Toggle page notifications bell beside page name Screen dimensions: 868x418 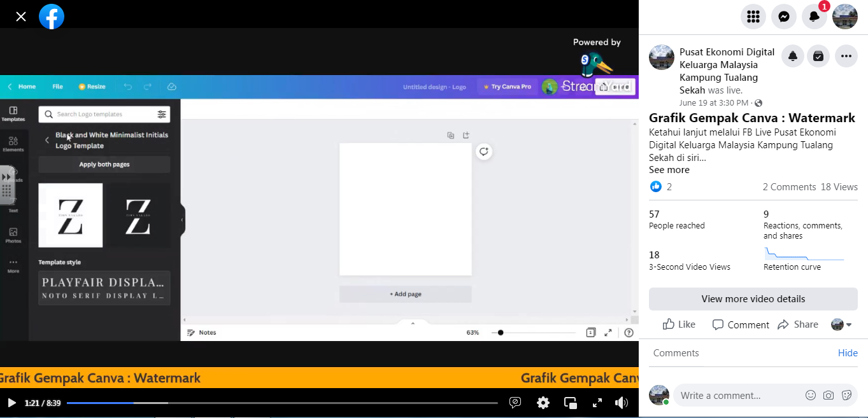(x=793, y=56)
